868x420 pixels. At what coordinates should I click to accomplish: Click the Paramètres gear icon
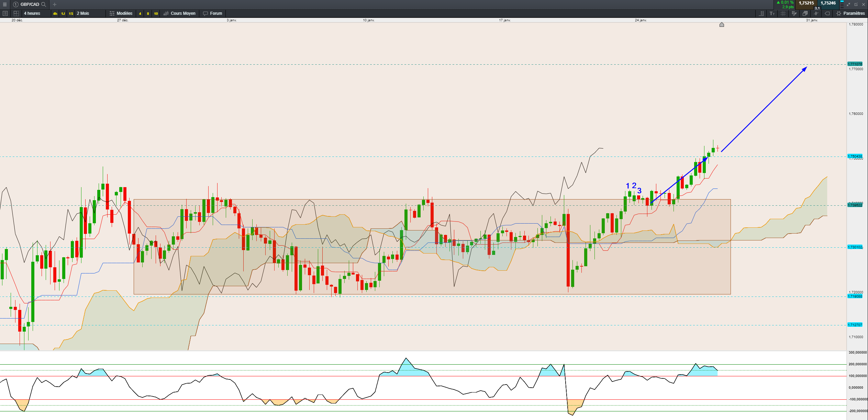point(839,13)
